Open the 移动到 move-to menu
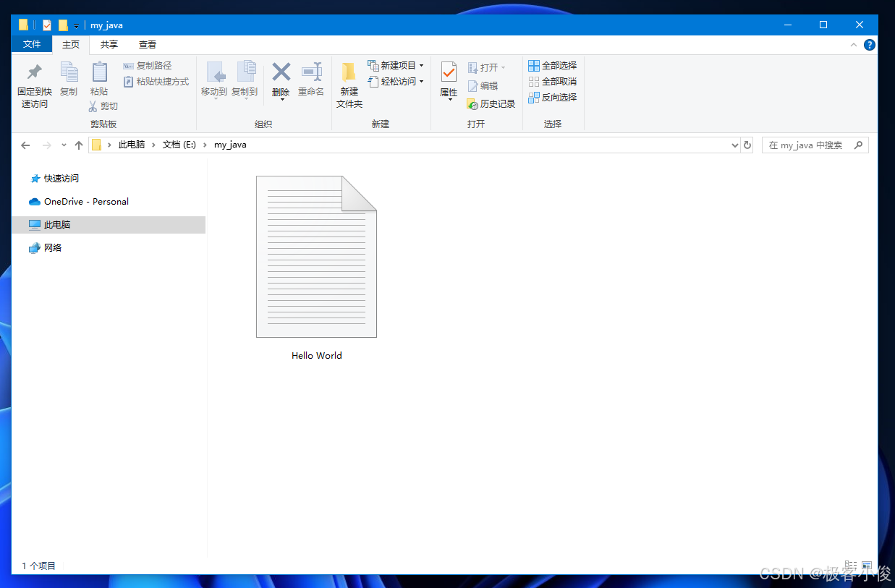 click(x=214, y=80)
